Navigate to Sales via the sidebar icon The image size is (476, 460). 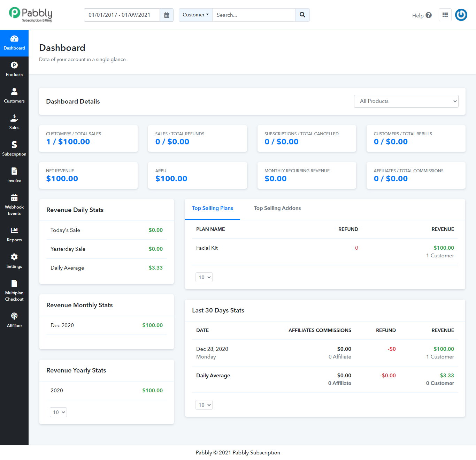pos(14,121)
